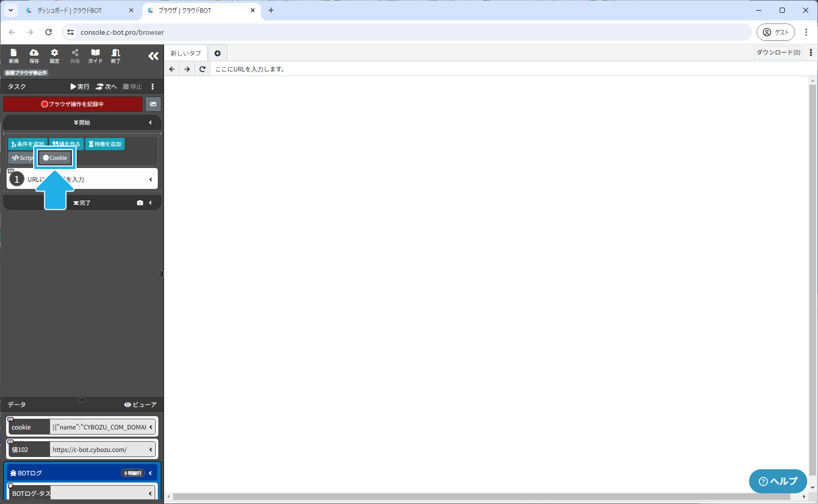The height and width of the screenshot is (504, 818).
Task: Click the 待機を追加 button
Action: click(105, 144)
